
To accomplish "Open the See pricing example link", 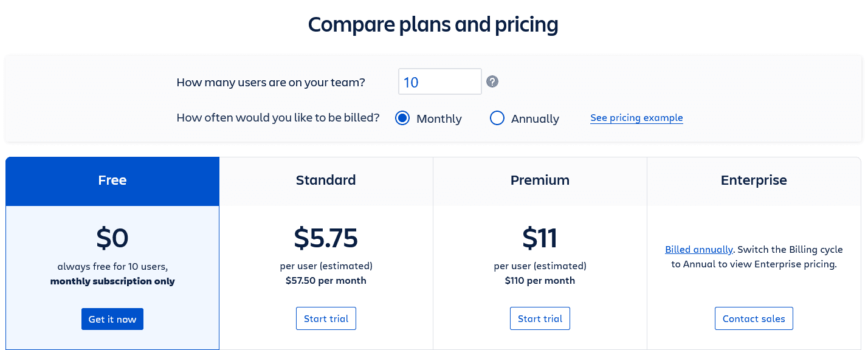I will [x=636, y=118].
